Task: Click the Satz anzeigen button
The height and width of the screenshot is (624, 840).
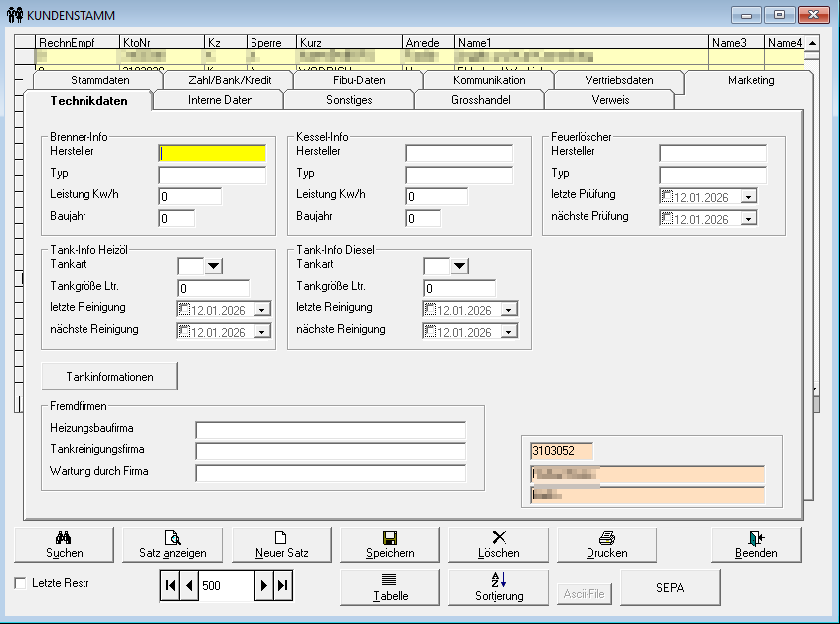Action: [x=173, y=545]
